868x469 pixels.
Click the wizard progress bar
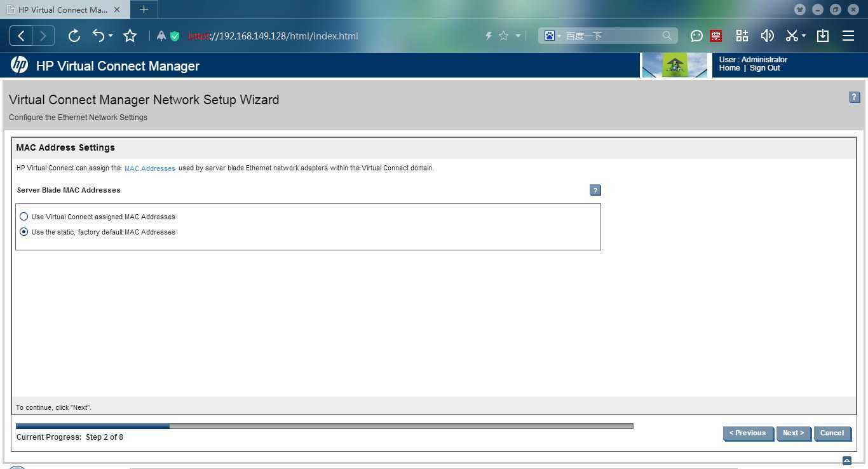(324, 426)
